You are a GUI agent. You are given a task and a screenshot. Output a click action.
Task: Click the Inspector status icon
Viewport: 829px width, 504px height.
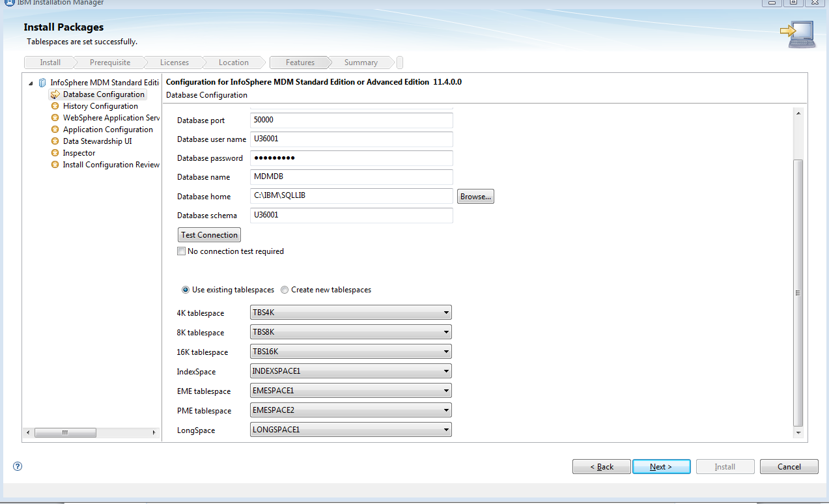55,153
